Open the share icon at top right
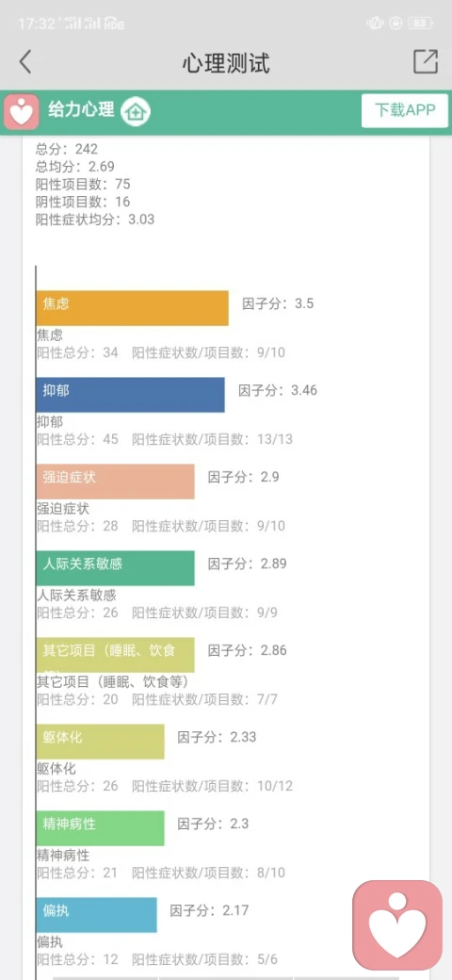The height and width of the screenshot is (980, 452). [425, 61]
